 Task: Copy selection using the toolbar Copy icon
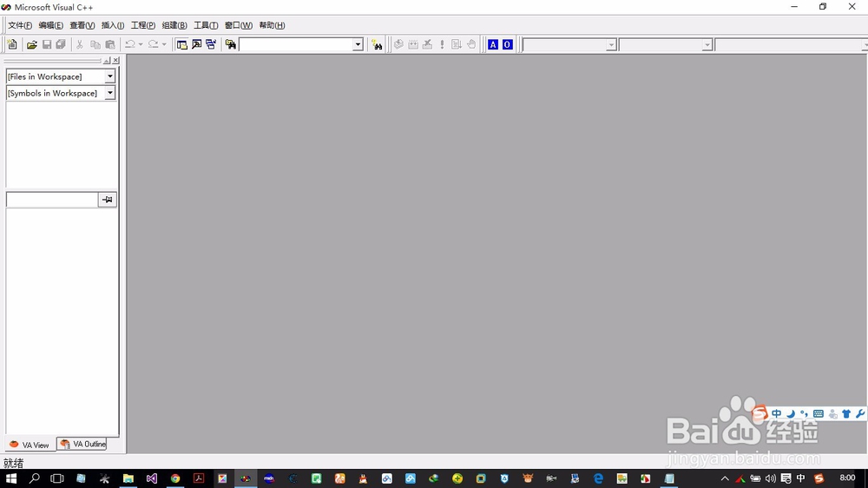(95, 44)
